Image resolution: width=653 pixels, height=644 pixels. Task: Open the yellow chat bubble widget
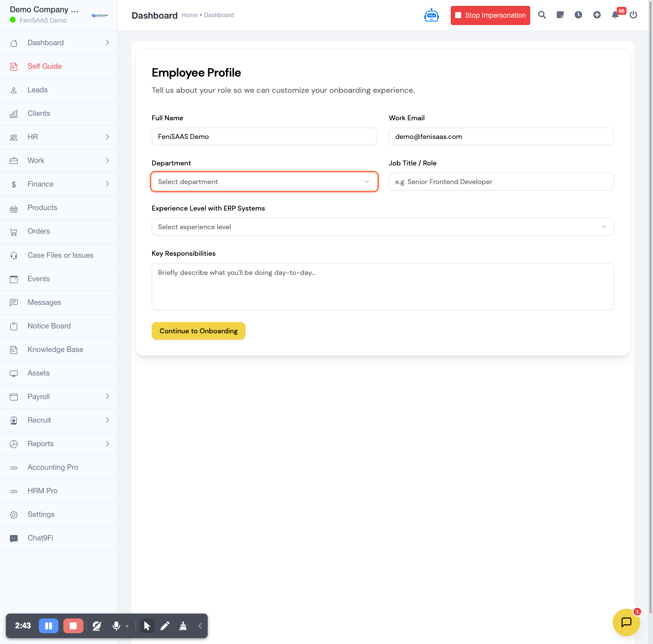click(626, 622)
